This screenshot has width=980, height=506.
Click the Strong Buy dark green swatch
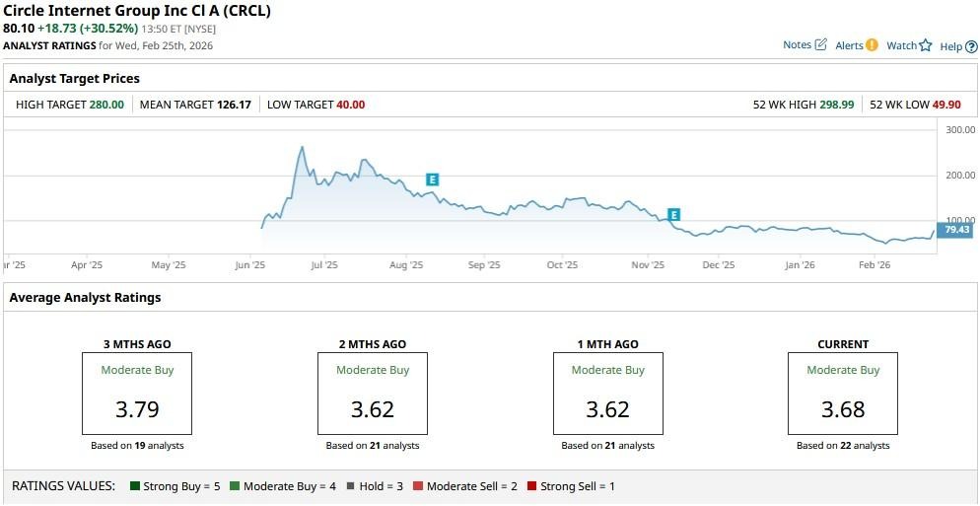(x=135, y=486)
